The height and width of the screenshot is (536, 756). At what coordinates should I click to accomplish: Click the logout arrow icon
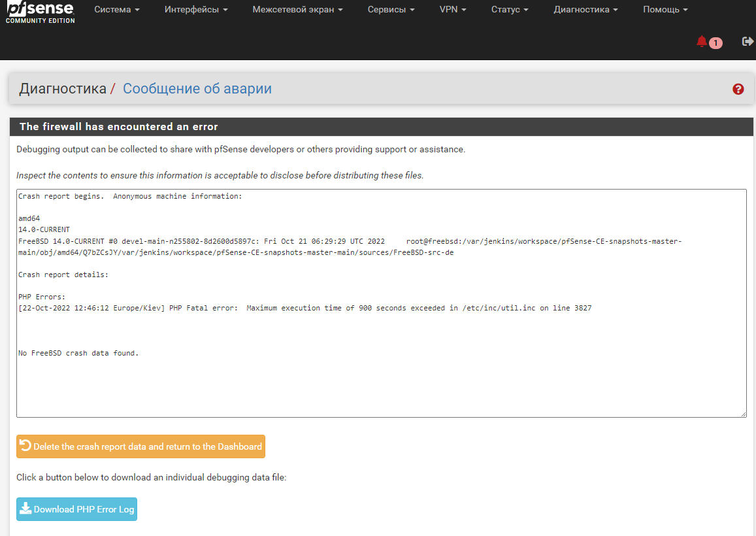coord(748,42)
